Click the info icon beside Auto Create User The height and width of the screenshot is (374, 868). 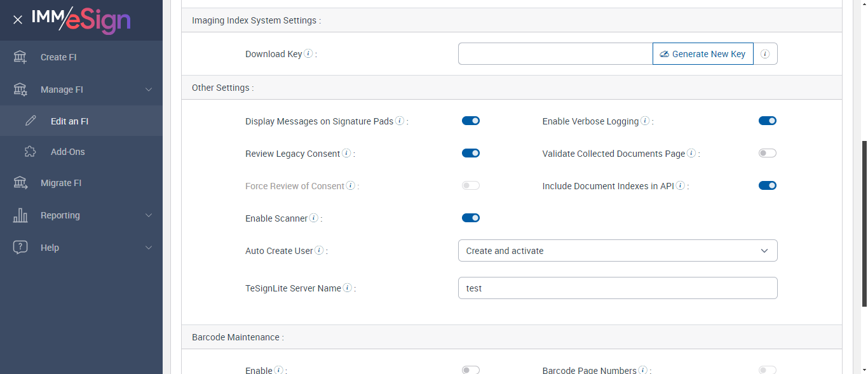(x=319, y=251)
